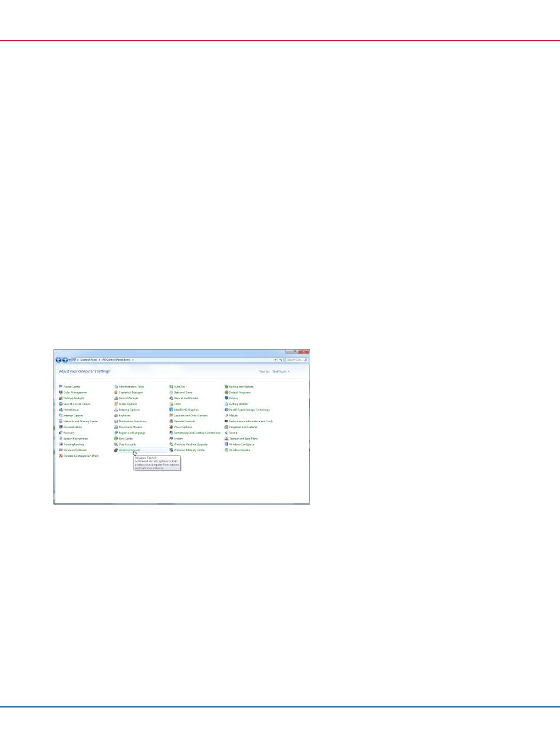
Task: Open Devices and Printers
Action: [183, 398]
